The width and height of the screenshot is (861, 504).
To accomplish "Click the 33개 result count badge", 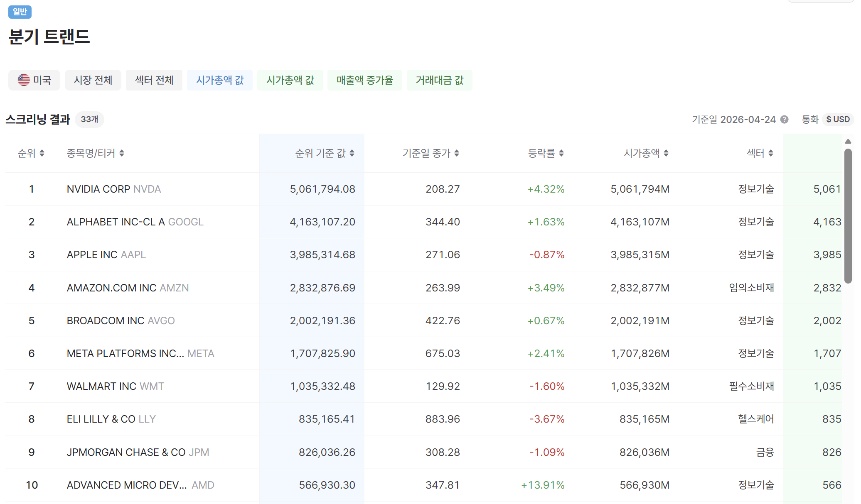I will click(x=89, y=120).
